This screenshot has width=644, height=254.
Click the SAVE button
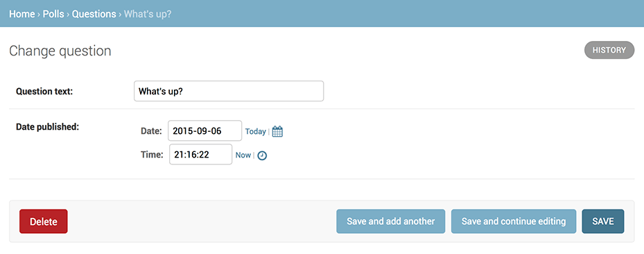coord(603,221)
